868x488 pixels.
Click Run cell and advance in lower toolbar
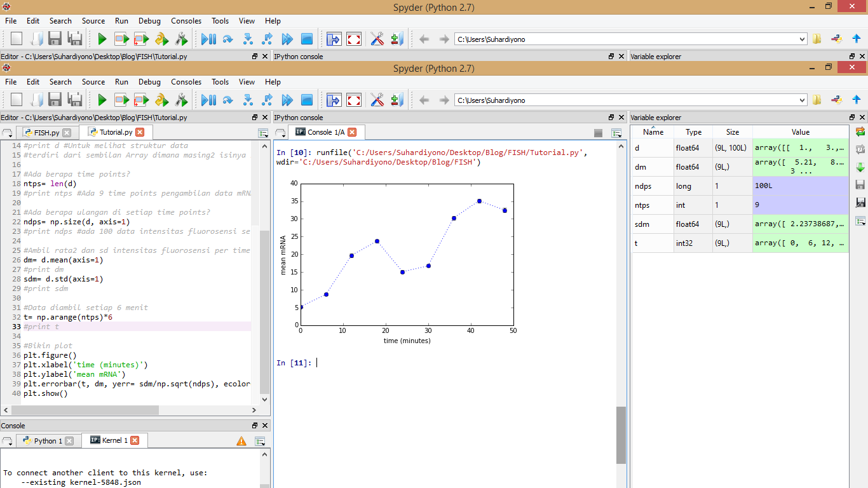tap(141, 100)
